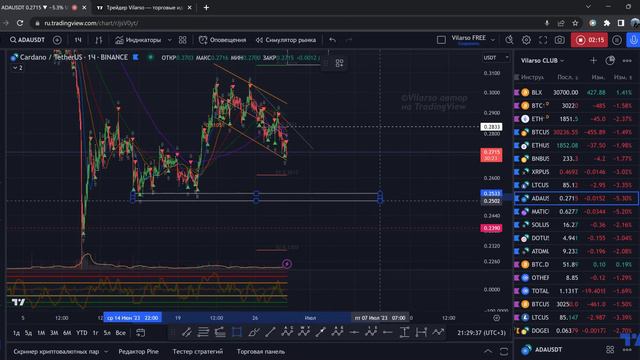Collapse the indicator legend showing 2

point(18,68)
